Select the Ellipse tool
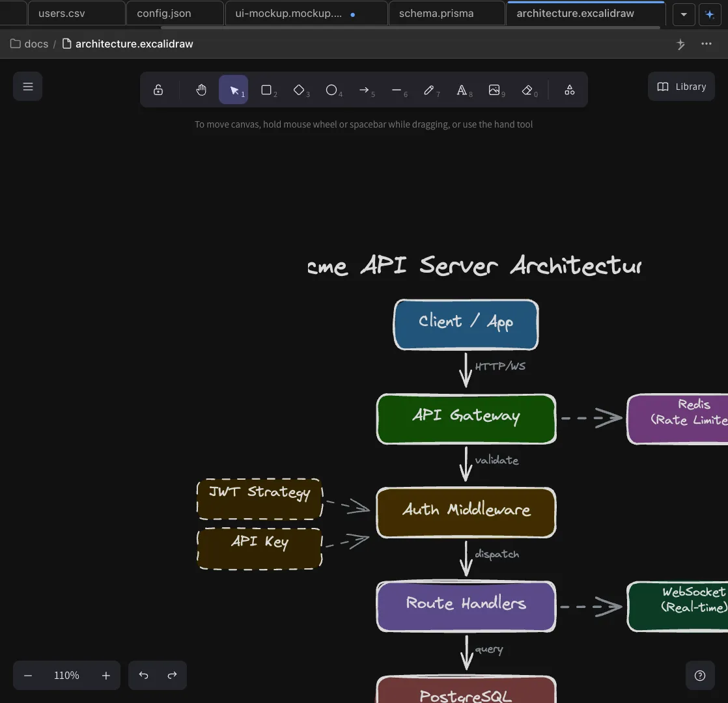The height and width of the screenshot is (703, 728). [331, 89]
